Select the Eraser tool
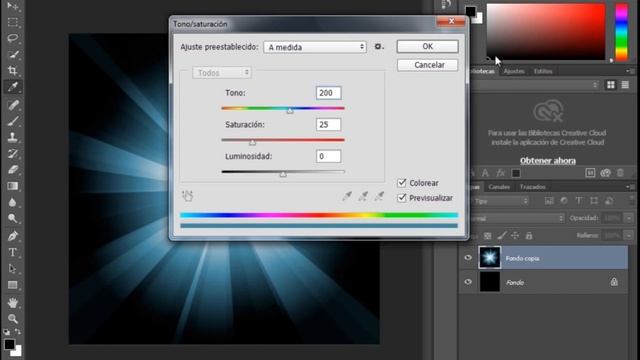The image size is (640, 360). click(13, 170)
